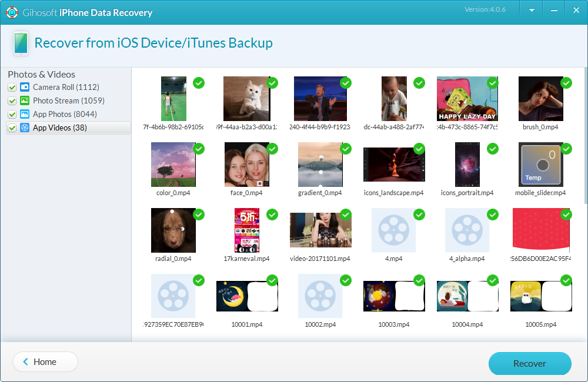Click the file name icons_landscape.mp4
588x382 pixels.
[x=394, y=193]
